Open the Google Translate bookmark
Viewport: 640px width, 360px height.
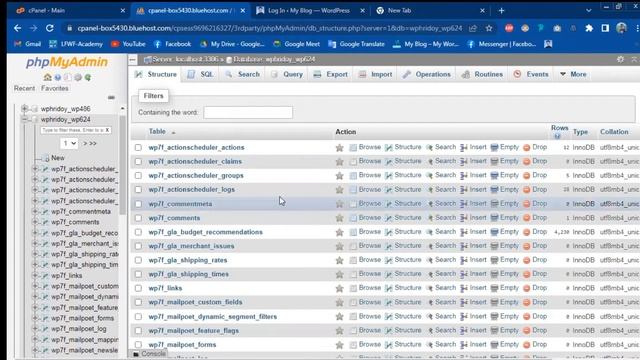[x=356, y=44]
